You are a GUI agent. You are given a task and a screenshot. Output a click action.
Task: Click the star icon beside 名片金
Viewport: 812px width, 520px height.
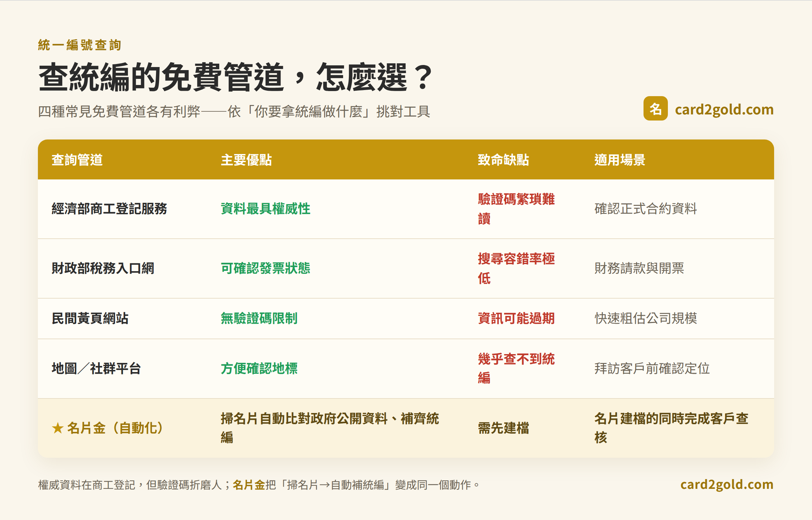tap(58, 428)
